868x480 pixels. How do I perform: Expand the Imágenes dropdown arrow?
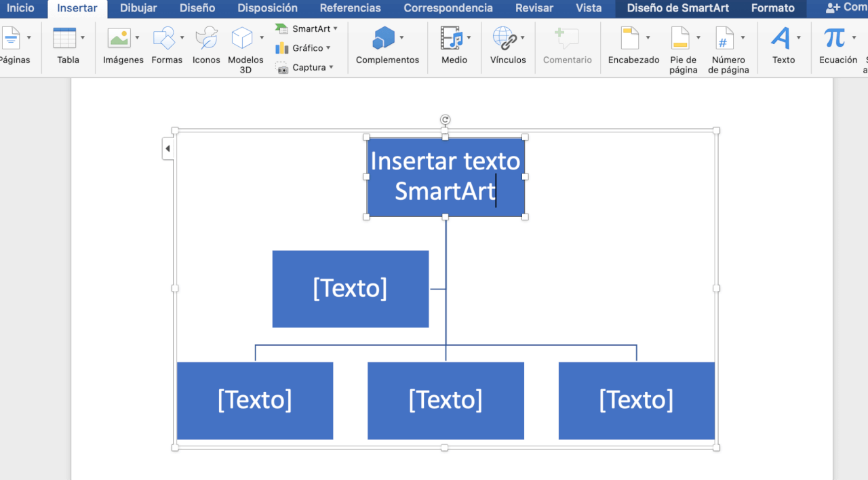coord(138,38)
